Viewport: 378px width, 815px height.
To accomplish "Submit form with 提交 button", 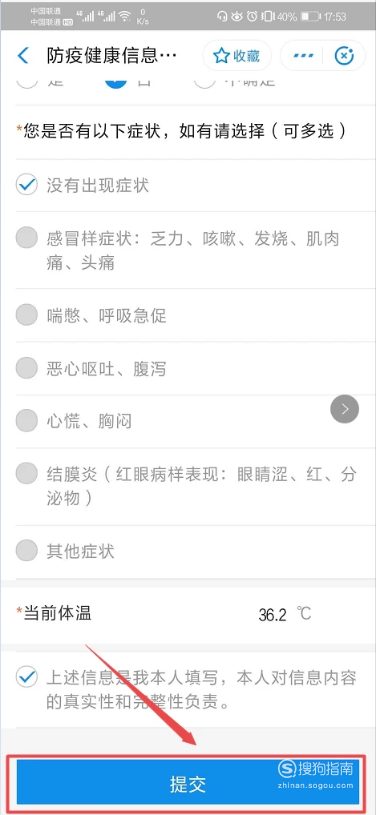I will coord(188,784).
